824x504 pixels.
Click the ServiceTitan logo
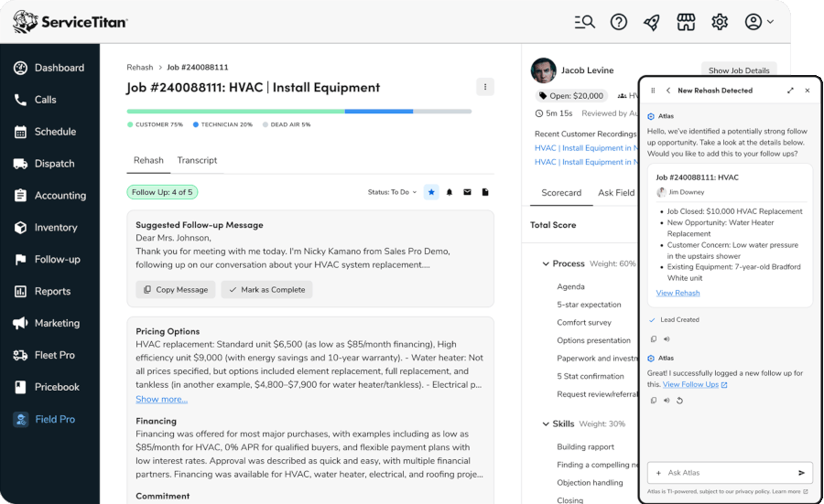click(70, 22)
